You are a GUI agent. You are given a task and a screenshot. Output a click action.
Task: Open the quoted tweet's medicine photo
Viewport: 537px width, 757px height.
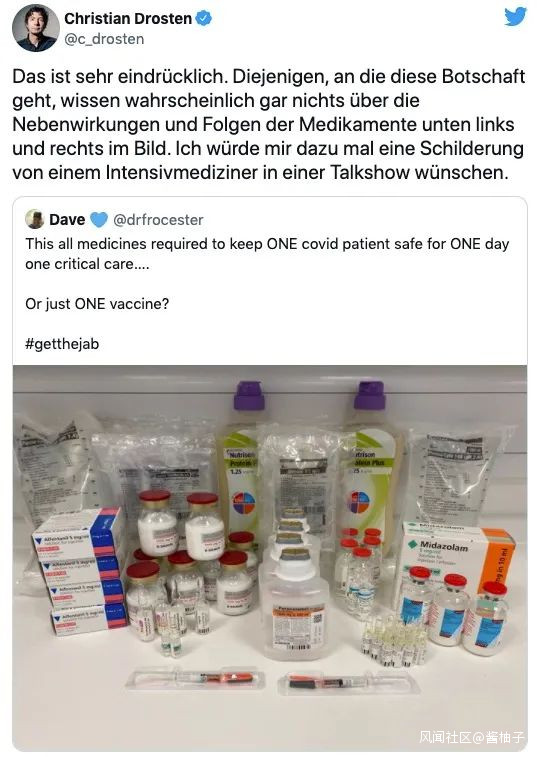[x=270, y=558]
